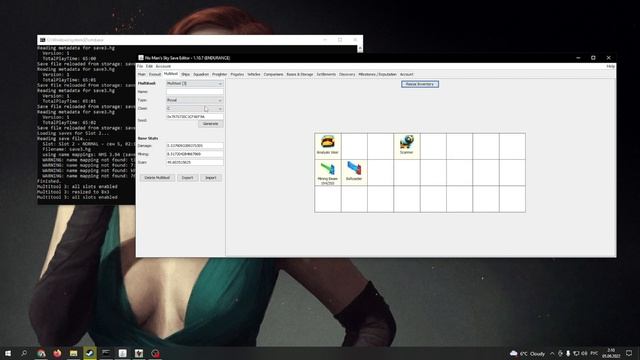Click the command prompt scrollbar up arrow
Image resolution: width=640 pixels, height=360 pixels.
pyautogui.click(x=360, y=49)
